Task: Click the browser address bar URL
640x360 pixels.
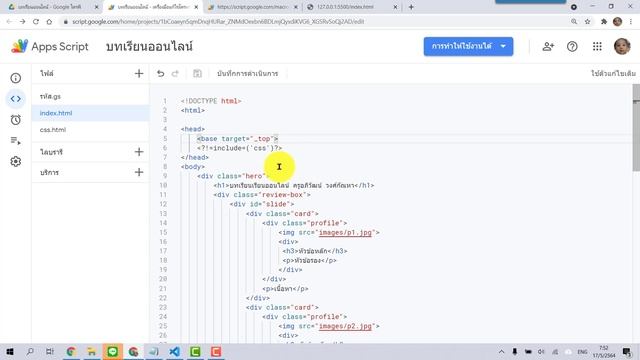Action: (218, 22)
